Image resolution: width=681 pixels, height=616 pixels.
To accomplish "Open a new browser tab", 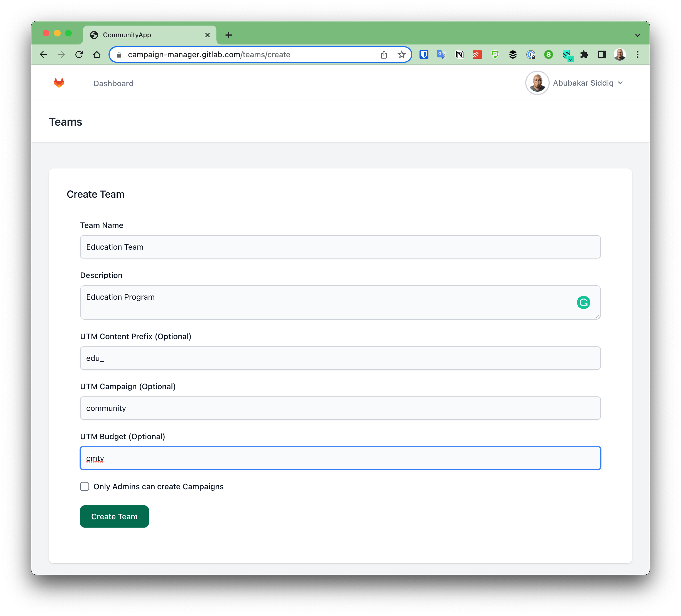I will [x=229, y=35].
